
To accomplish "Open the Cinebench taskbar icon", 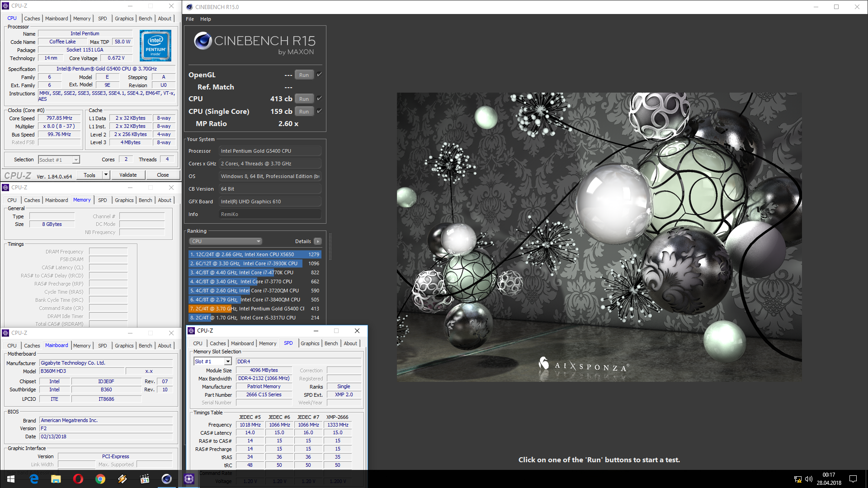I will tap(167, 479).
